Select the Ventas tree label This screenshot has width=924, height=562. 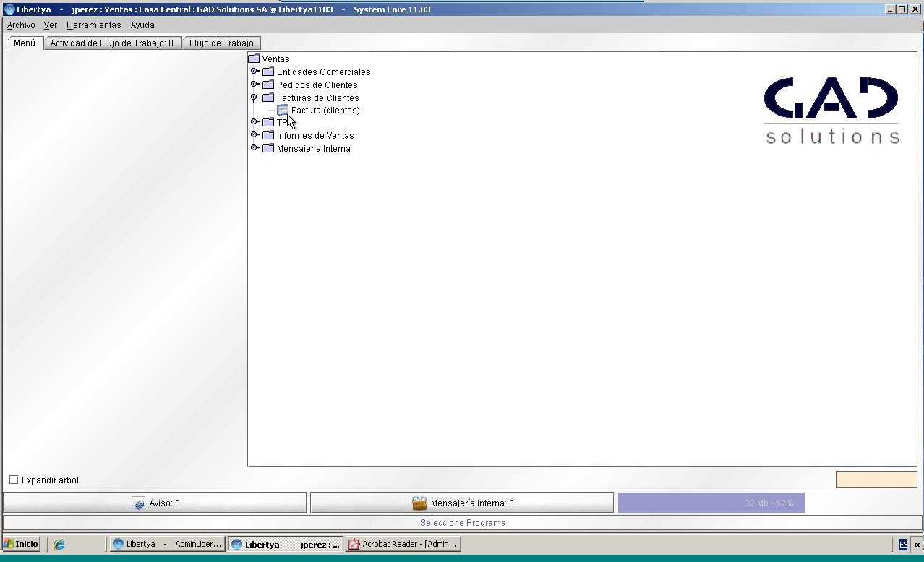[x=276, y=59]
